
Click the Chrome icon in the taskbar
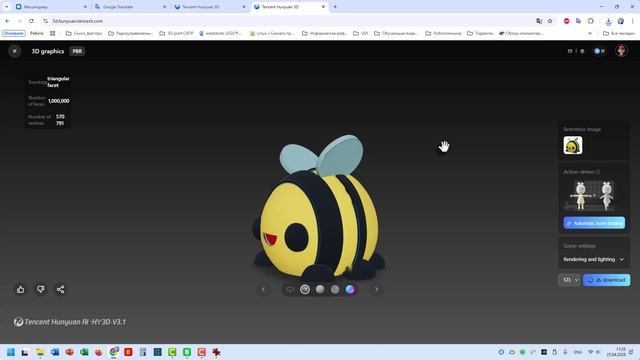pyautogui.click(x=114, y=351)
